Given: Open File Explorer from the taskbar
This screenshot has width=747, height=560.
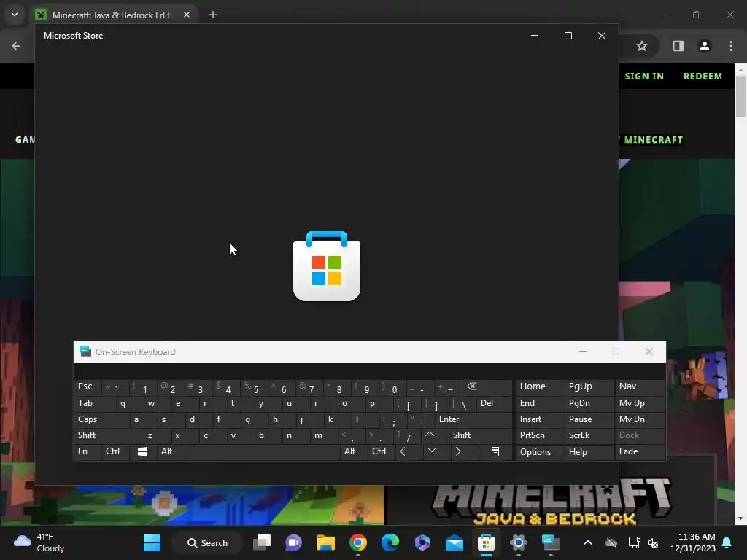Looking at the screenshot, I should 326,542.
